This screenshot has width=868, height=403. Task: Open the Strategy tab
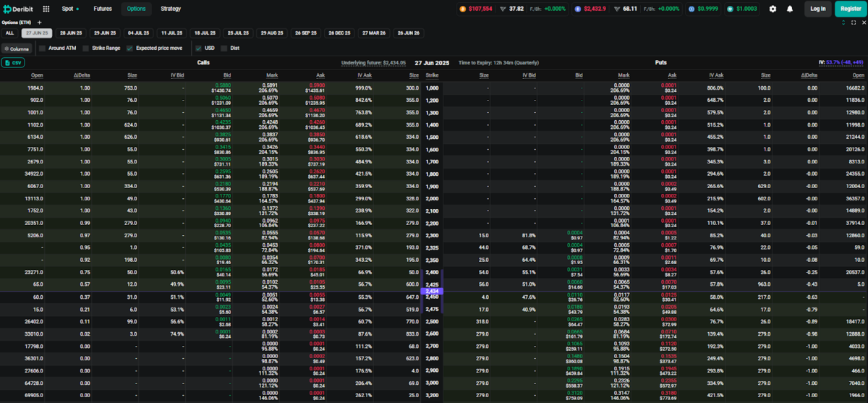tap(171, 9)
